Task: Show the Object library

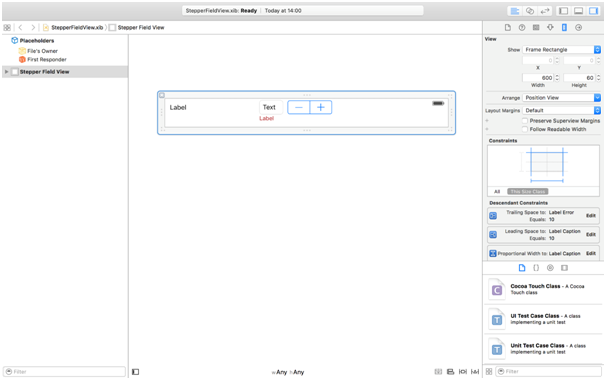Action: click(550, 268)
